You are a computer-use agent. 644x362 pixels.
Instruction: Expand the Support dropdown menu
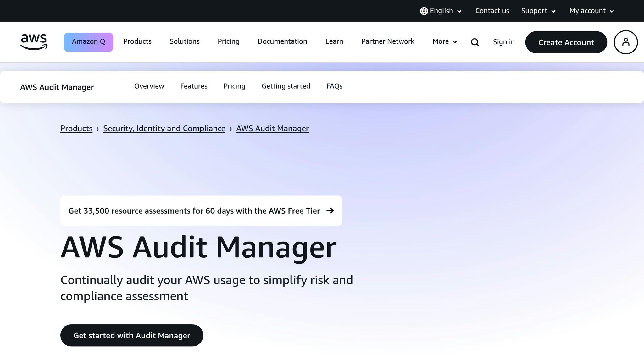coord(538,11)
